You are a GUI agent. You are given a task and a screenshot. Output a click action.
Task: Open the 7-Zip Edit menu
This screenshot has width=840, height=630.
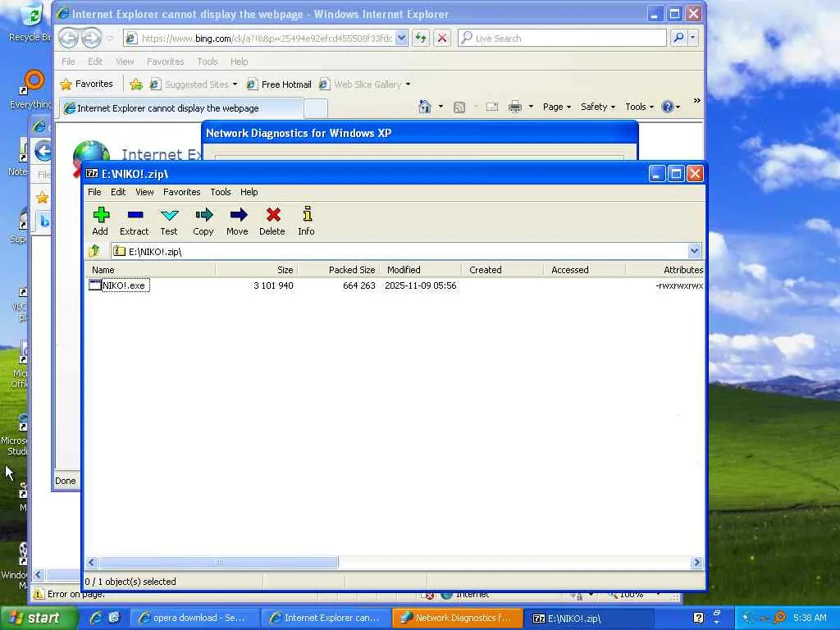118,192
